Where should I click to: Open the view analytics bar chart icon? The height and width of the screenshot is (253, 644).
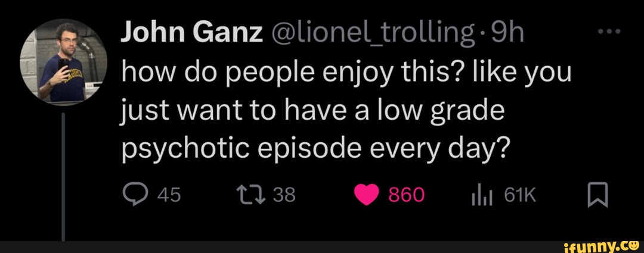pos(478,195)
